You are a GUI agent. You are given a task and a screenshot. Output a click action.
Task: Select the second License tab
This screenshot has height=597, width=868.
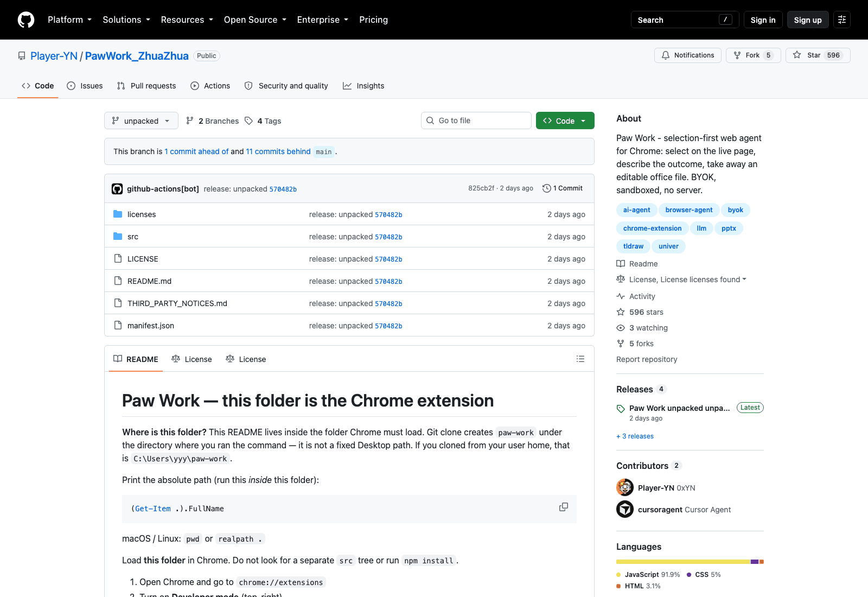click(x=246, y=359)
